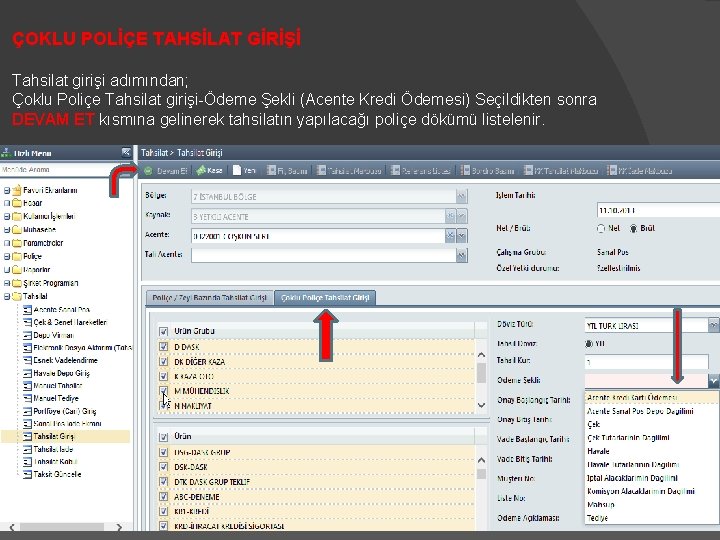The width and height of the screenshot is (720, 540).
Task: Open the Tali Acente dropdown arrow
Action: click(x=461, y=255)
